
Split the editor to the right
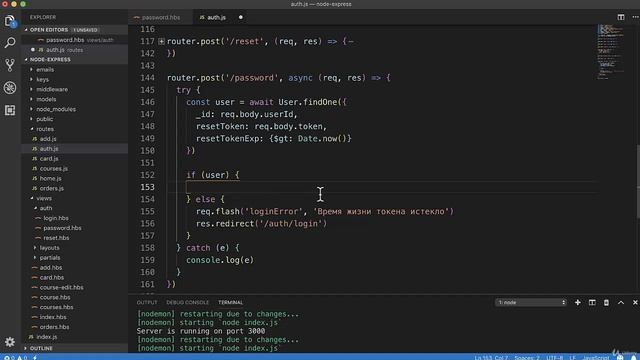(x=621, y=17)
